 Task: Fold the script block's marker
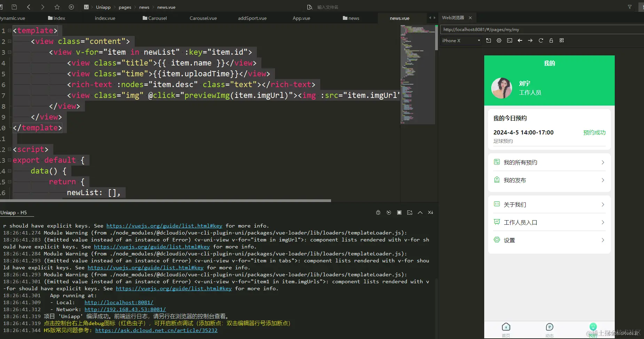point(9,149)
